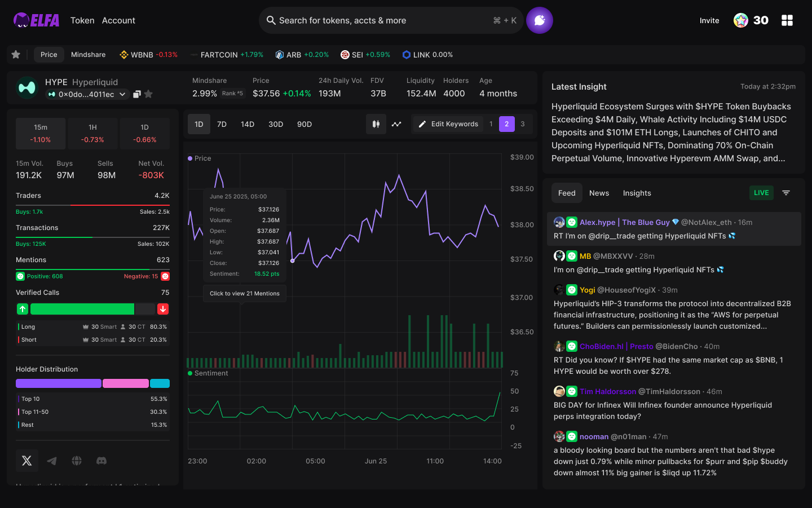Click the Hyperliquid token logo
The image size is (812, 508).
pyautogui.click(x=27, y=87)
